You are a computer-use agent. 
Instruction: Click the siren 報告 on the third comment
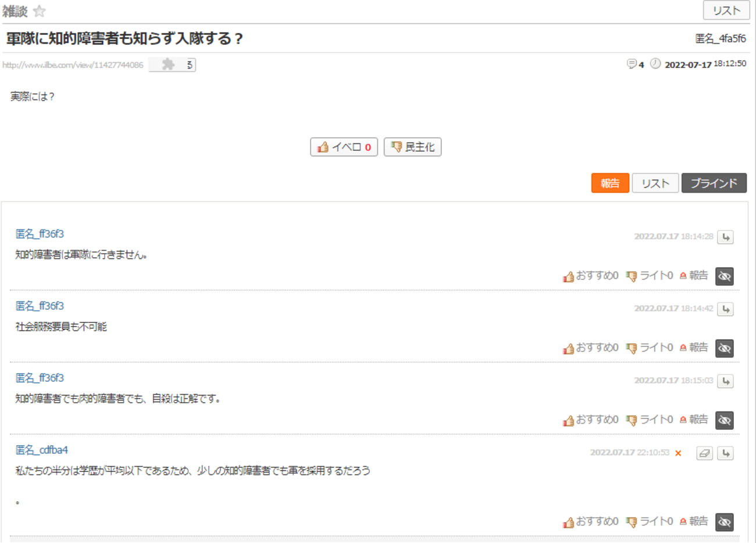pos(694,420)
